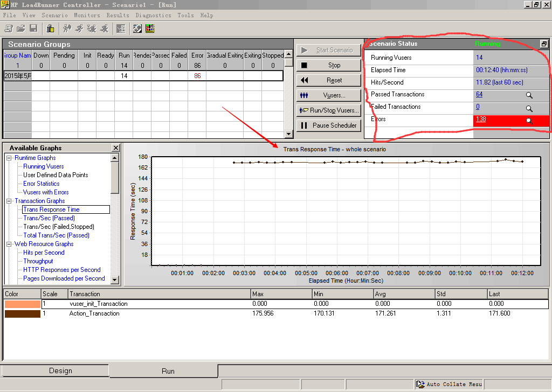Click the Reset button
Viewport: 552px width, 392px height.
329,81
